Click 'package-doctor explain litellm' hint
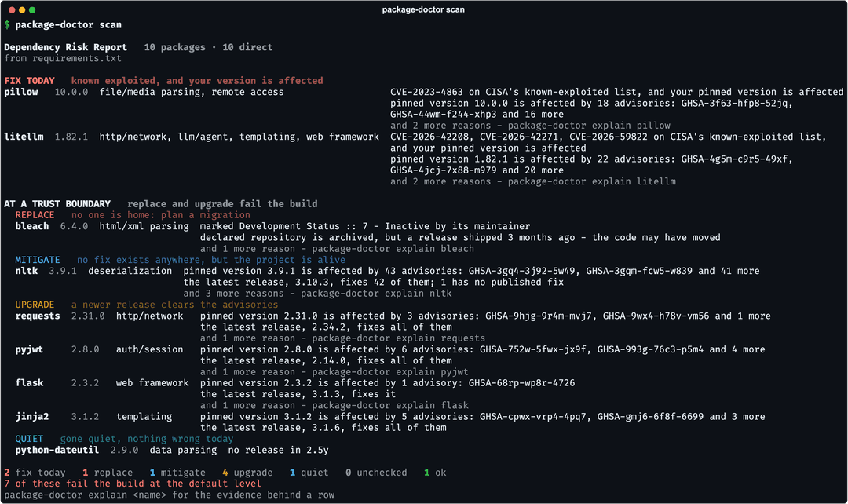 [592, 181]
